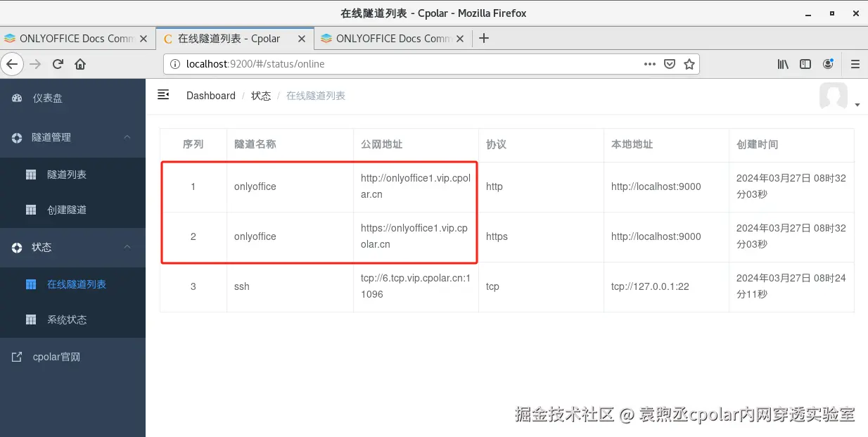This screenshot has height=437, width=868.
Task: Click the external-link icon beside cpolar官网
Action: [17, 357]
